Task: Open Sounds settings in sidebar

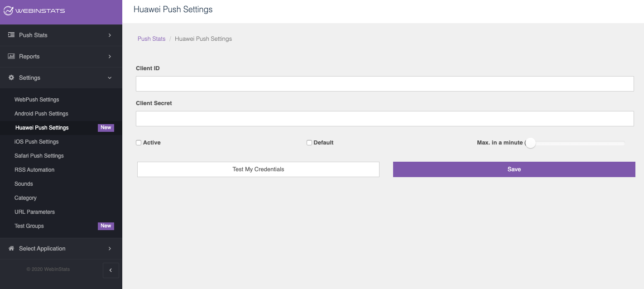Action: [x=24, y=184]
